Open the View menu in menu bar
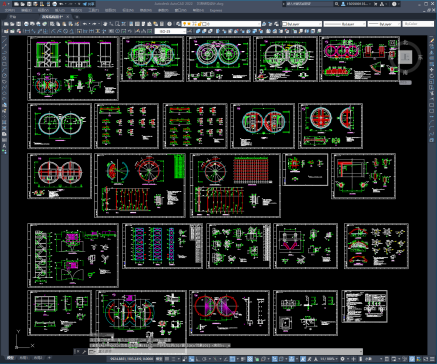This screenshot has width=437, height=364. tap(43, 10)
